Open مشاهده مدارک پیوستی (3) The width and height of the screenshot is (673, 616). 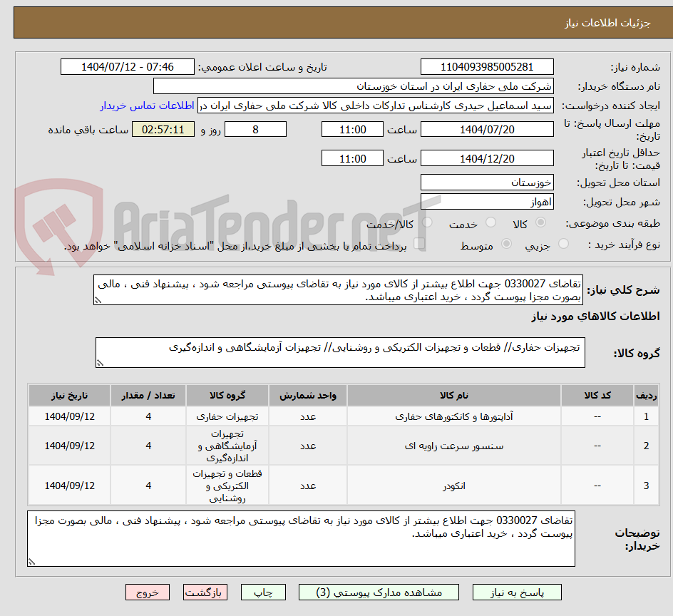pos(379,592)
